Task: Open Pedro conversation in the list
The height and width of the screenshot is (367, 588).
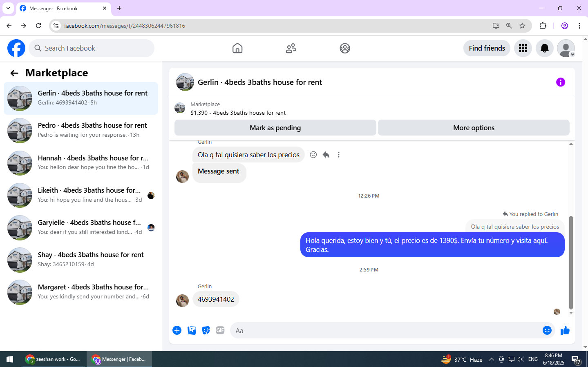Action: point(81,131)
